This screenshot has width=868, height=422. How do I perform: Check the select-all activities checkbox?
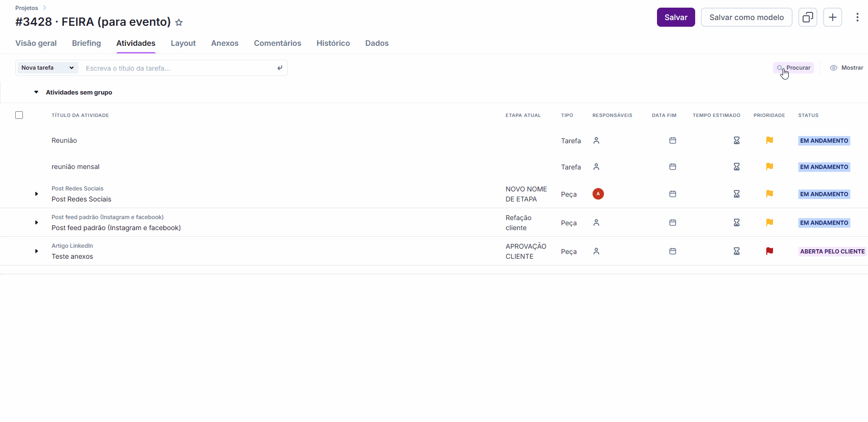pos(19,115)
